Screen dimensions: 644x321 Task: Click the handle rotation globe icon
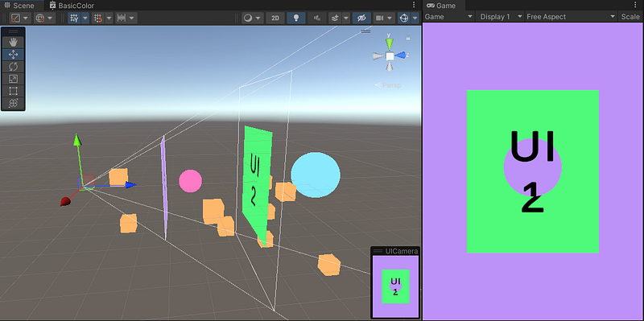tap(39, 18)
